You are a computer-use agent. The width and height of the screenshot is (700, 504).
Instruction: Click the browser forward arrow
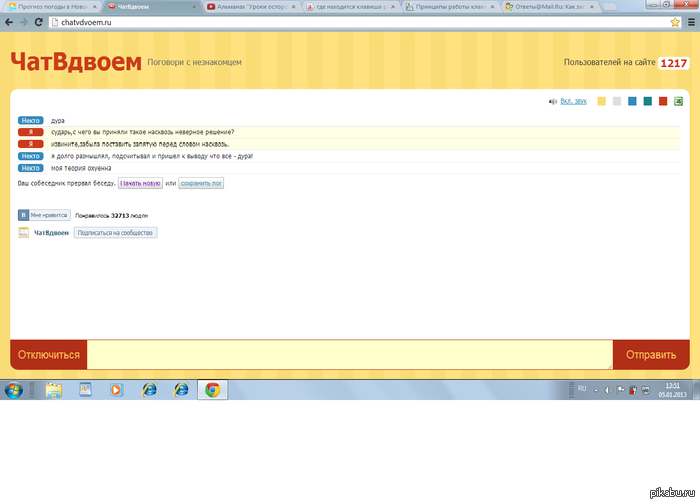point(24,22)
